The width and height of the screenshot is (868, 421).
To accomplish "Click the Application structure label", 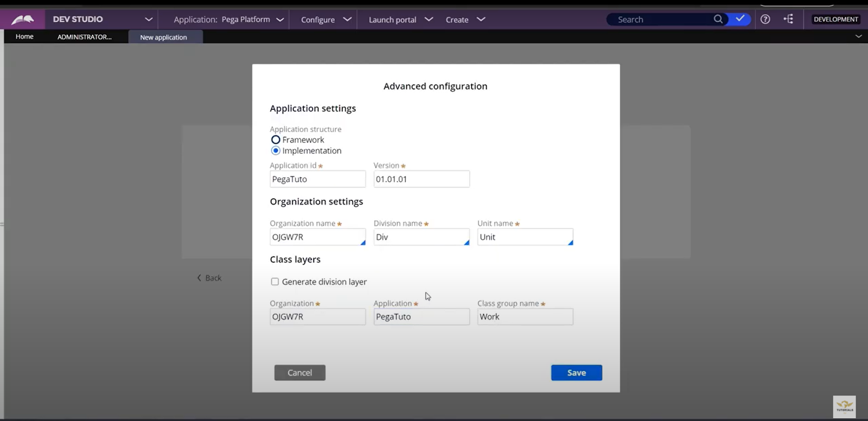I will pyautogui.click(x=306, y=129).
